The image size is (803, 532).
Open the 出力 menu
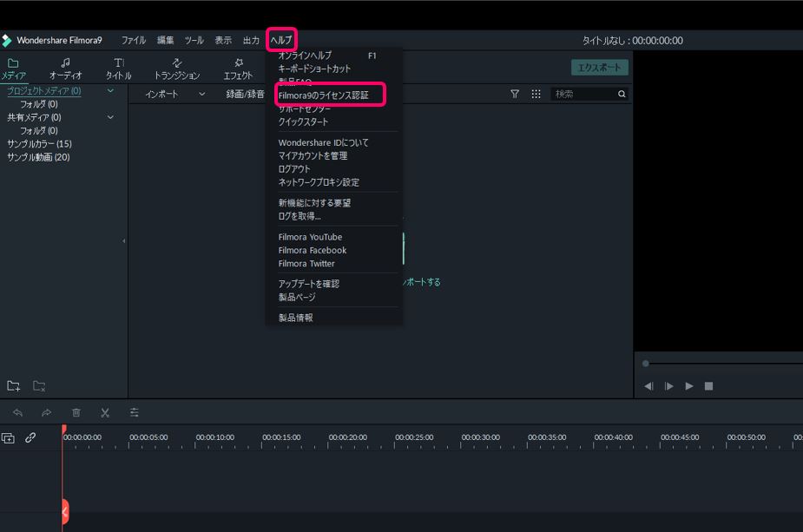251,41
